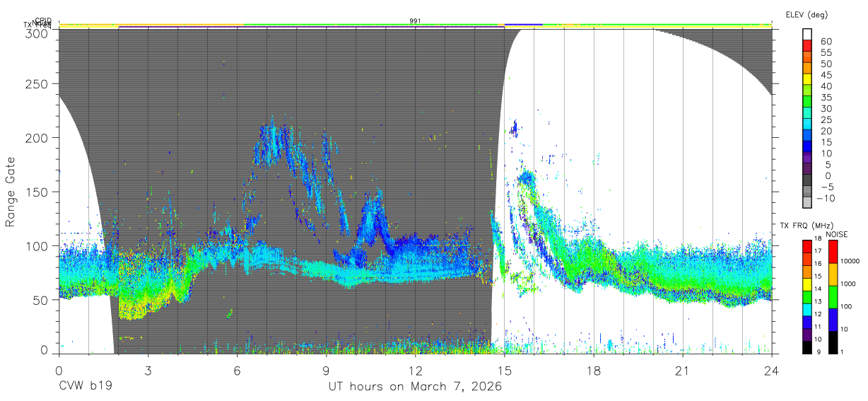Viewport: 868px width, 401px height.
Task: Click ELEV colorbar label '55'
Action: tap(826, 53)
